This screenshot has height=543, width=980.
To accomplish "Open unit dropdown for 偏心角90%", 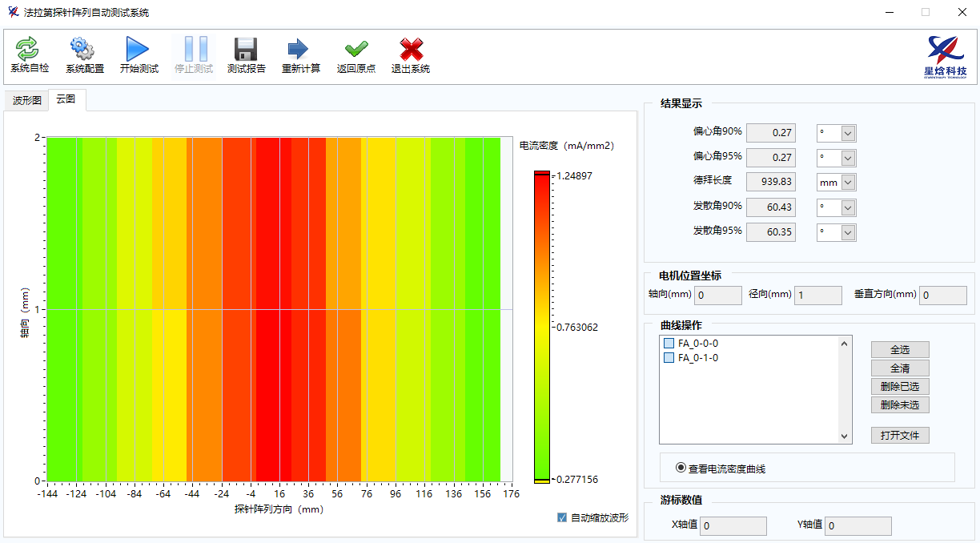I will (x=848, y=133).
